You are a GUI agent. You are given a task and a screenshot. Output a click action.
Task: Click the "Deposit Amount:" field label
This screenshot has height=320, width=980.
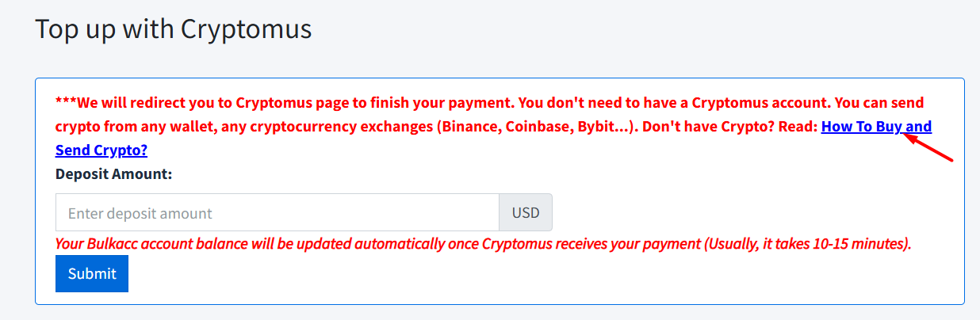pyautogui.click(x=113, y=173)
